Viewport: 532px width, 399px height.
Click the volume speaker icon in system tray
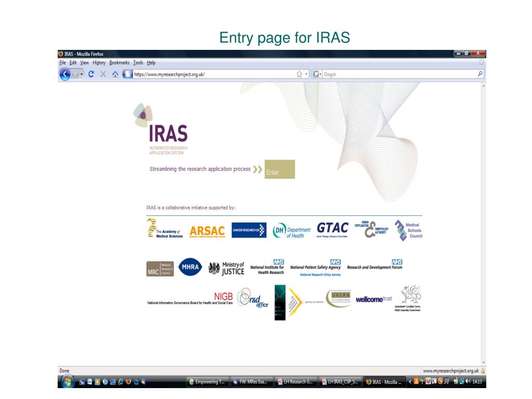(x=468, y=381)
